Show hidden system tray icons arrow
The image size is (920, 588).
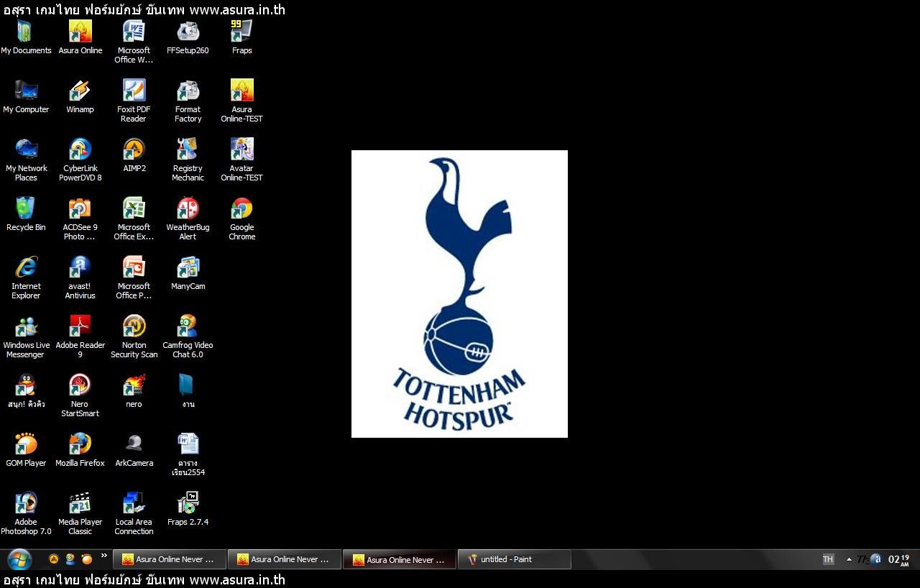pyautogui.click(x=849, y=559)
